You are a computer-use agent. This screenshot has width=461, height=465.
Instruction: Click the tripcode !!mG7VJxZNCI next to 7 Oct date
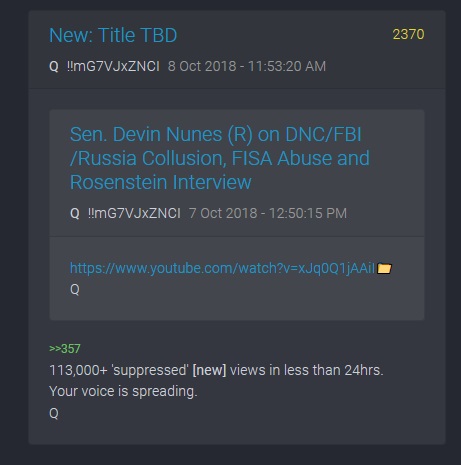click(134, 213)
